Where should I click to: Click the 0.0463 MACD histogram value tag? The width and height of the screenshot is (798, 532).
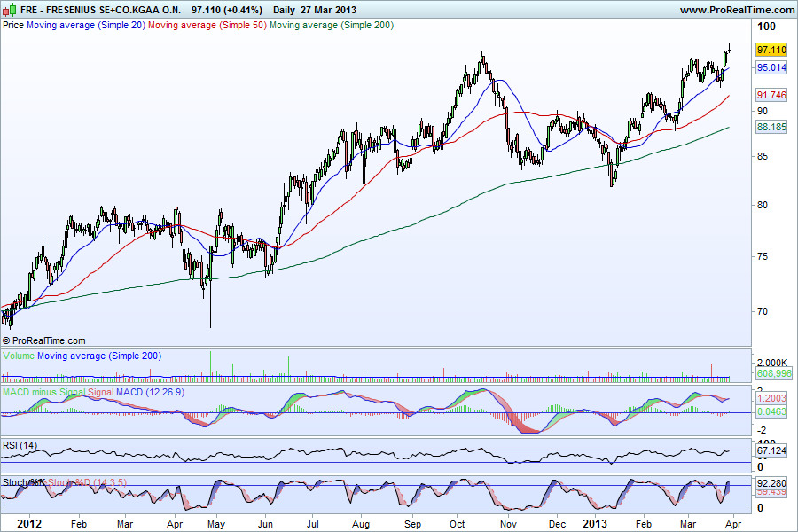click(x=771, y=411)
